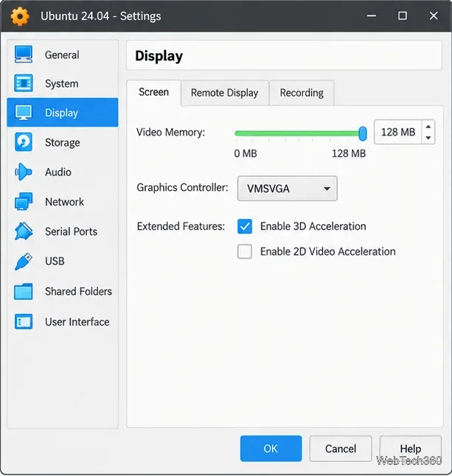Open the Storage disk icon
452x476 pixels.
point(24,141)
